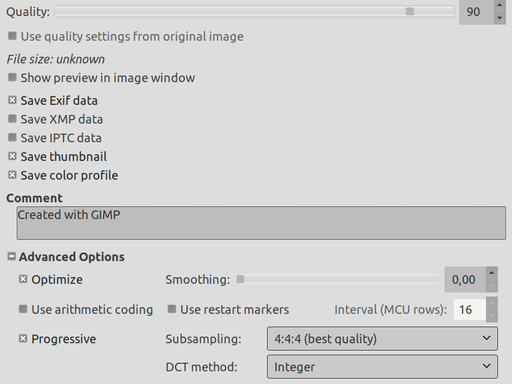Image resolution: width=512 pixels, height=384 pixels.
Task: Click the Smoothing slider handle
Action: click(240, 279)
